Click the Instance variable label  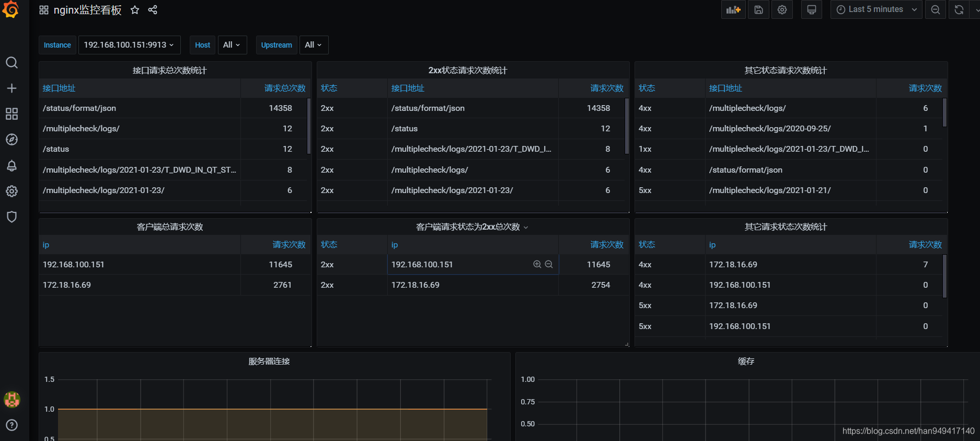click(x=57, y=45)
